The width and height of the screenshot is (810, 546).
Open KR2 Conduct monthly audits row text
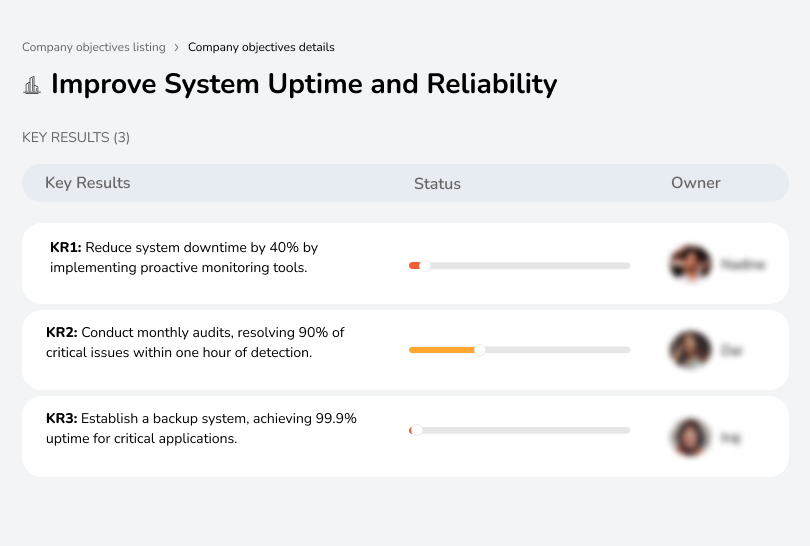[x=195, y=342]
